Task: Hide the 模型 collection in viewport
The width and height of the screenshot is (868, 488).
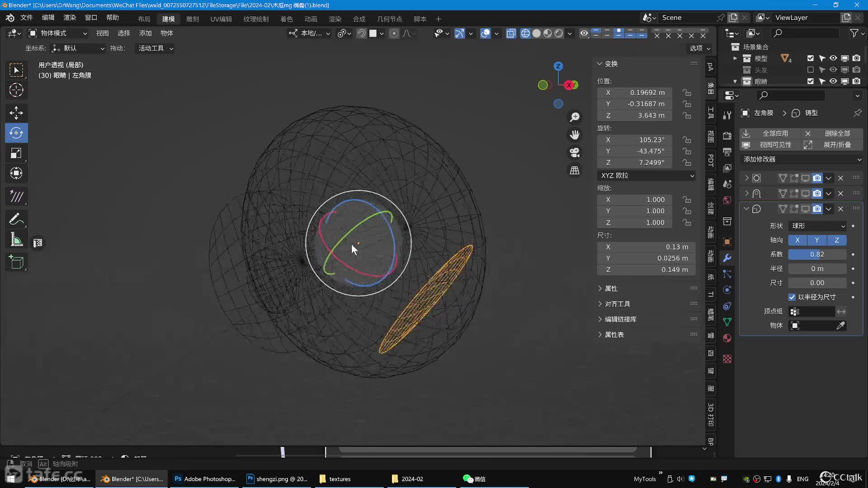Action: coord(833,58)
